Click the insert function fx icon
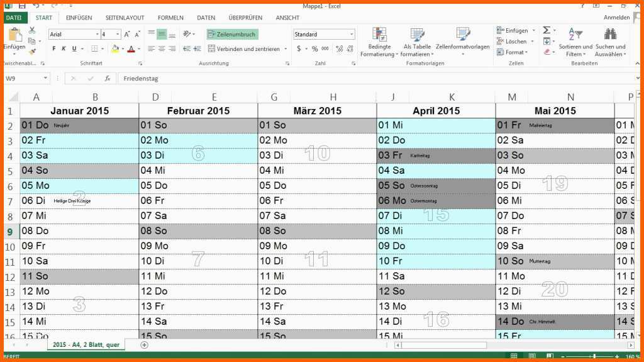Viewport: 644px width, 362px height. click(107, 78)
